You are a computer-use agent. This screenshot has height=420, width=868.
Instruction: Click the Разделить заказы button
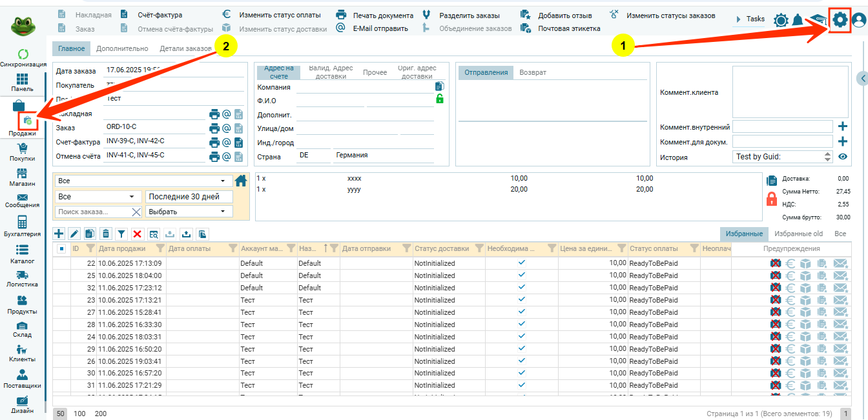point(470,15)
